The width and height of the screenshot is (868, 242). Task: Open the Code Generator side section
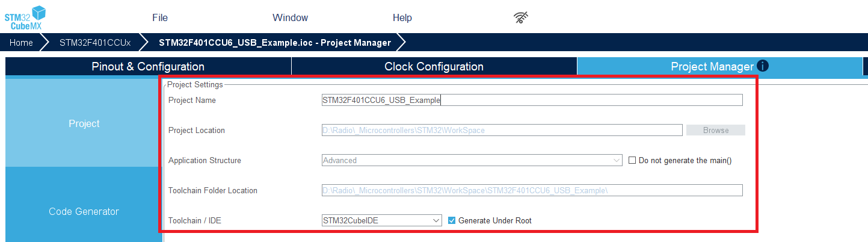coord(84,212)
